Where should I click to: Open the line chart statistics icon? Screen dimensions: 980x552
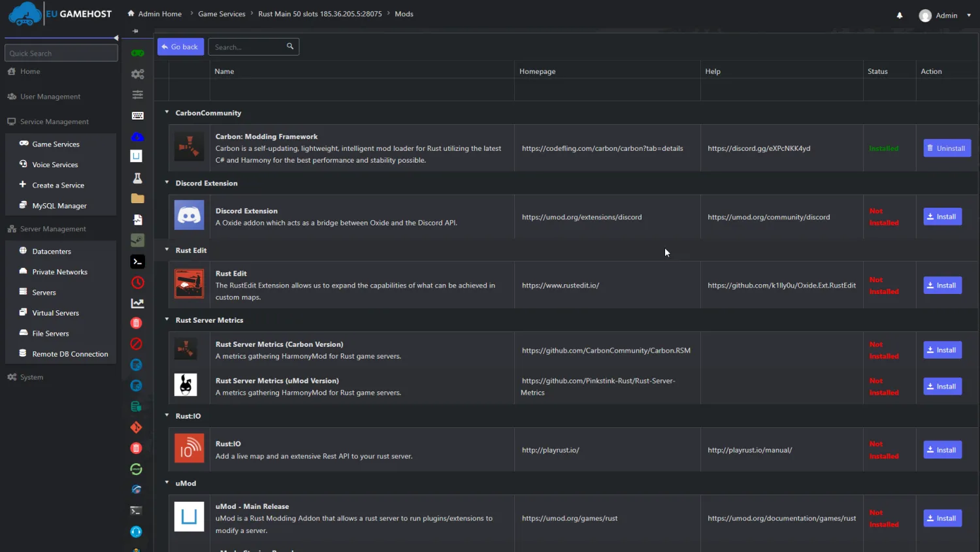(137, 303)
